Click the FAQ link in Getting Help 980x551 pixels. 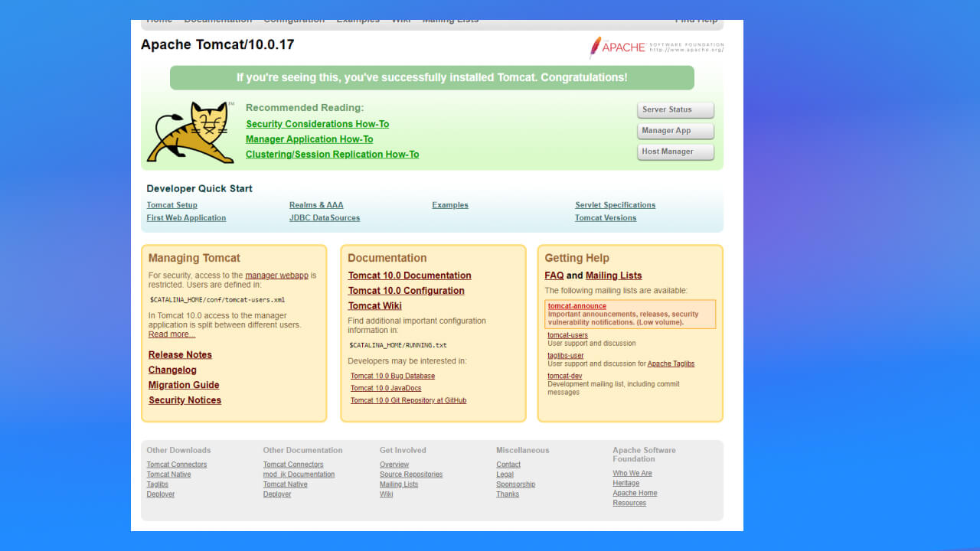pyautogui.click(x=554, y=275)
